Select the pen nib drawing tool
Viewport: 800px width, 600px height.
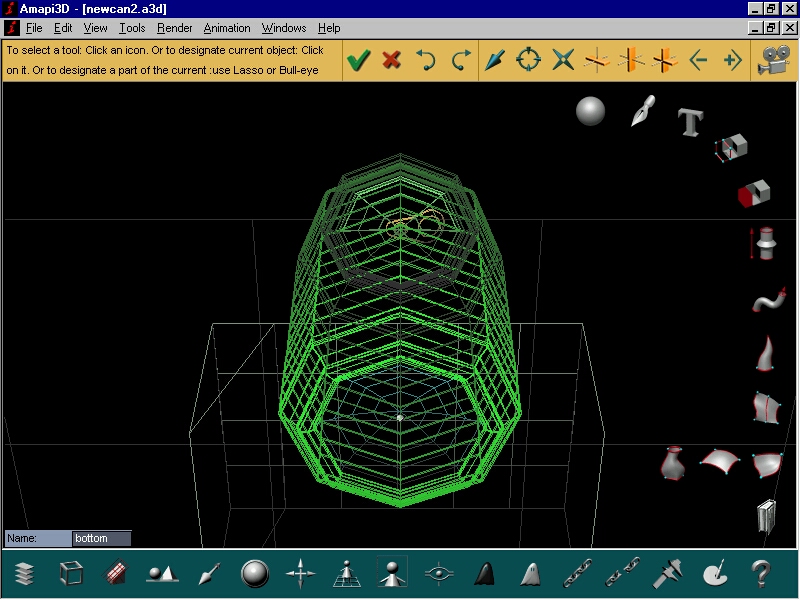642,110
